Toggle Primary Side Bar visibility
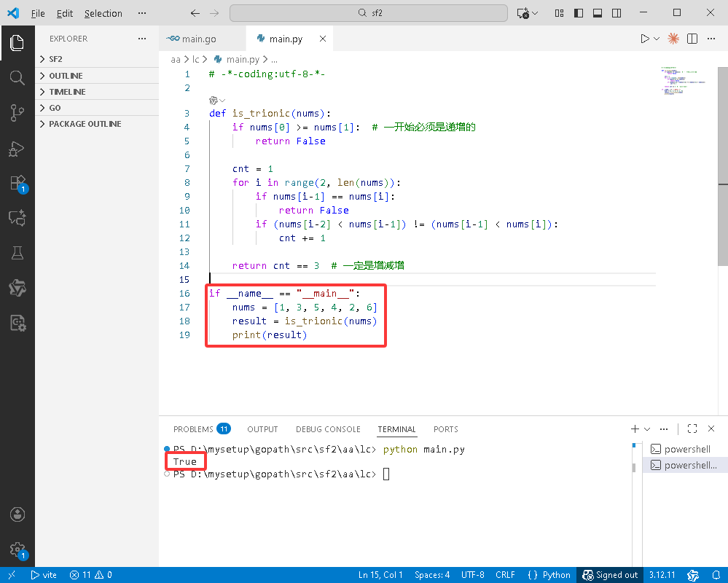728x583 pixels. point(579,13)
